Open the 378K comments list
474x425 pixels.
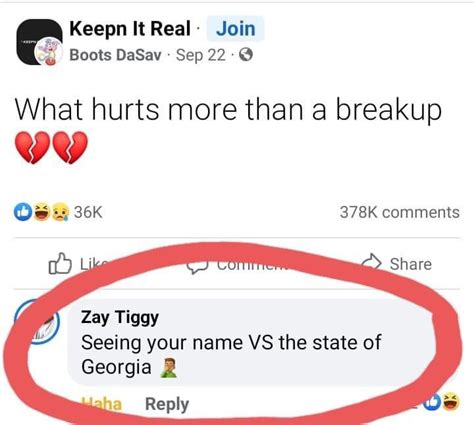400,212
